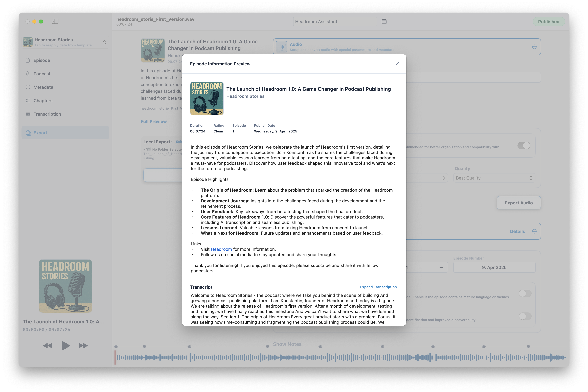Open the Audio section options ellipsis
The image size is (588, 392).
click(x=534, y=47)
